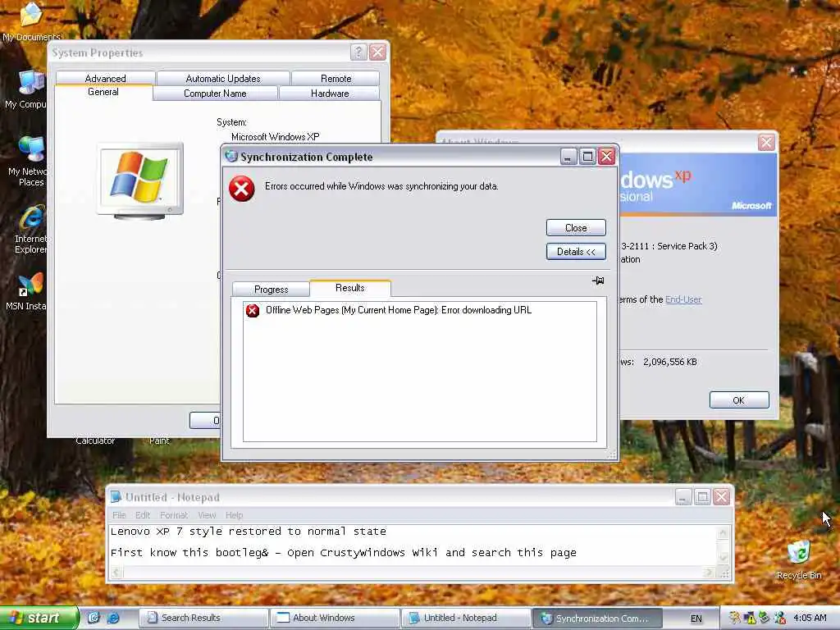Click Notepad vertical scrollbar up arrow
This screenshot has height=630, width=840.
click(x=723, y=532)
